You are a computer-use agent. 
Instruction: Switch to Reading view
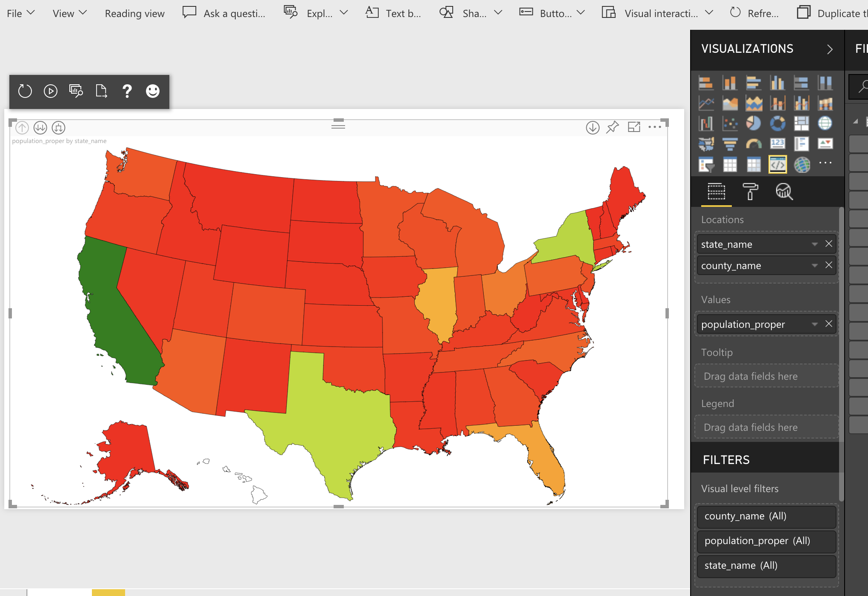coord(134,14)
